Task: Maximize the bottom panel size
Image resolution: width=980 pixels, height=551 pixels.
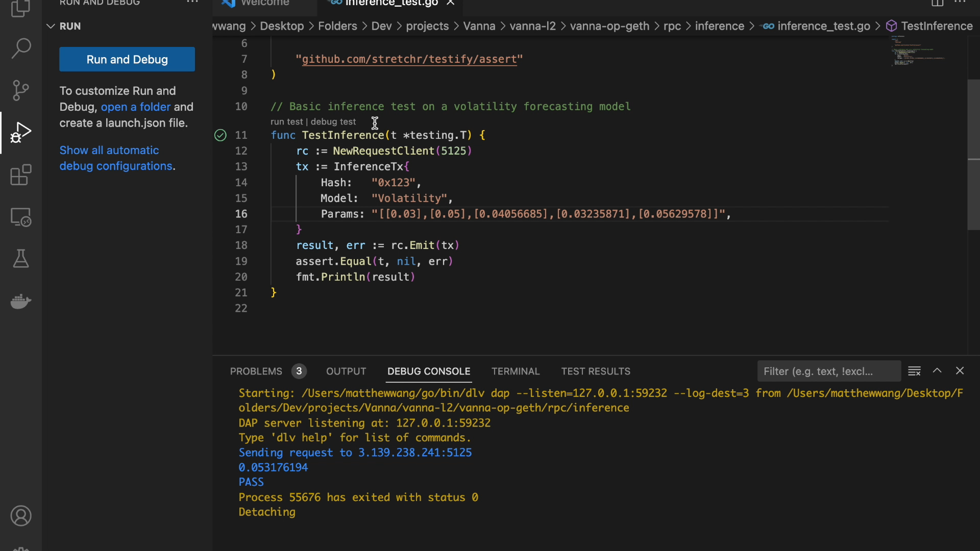Action: [x=937, y=371]
